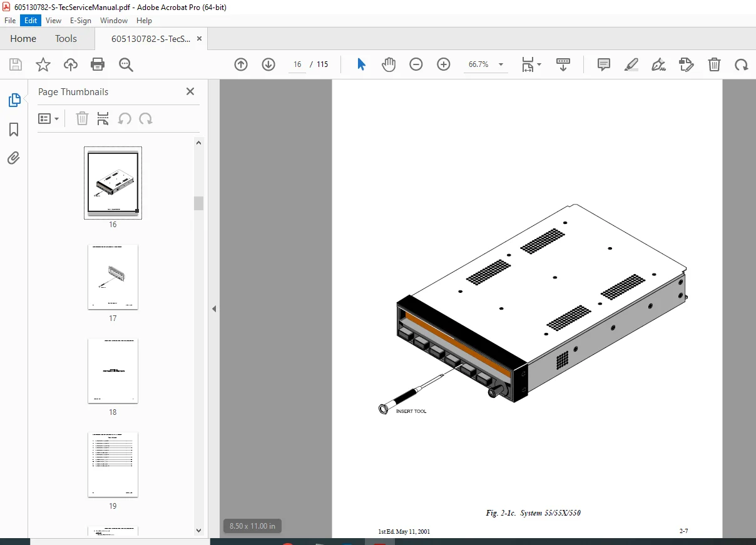Screen dimensions: 756x545
Task: Click the insert pages thumbnail icon
Action: click(x=103, y=118)
